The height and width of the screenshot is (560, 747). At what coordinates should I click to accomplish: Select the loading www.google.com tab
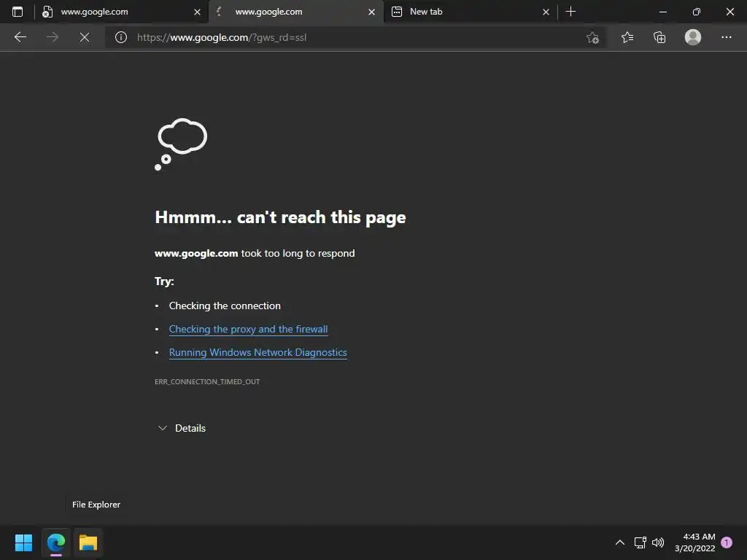pos(295,12)
